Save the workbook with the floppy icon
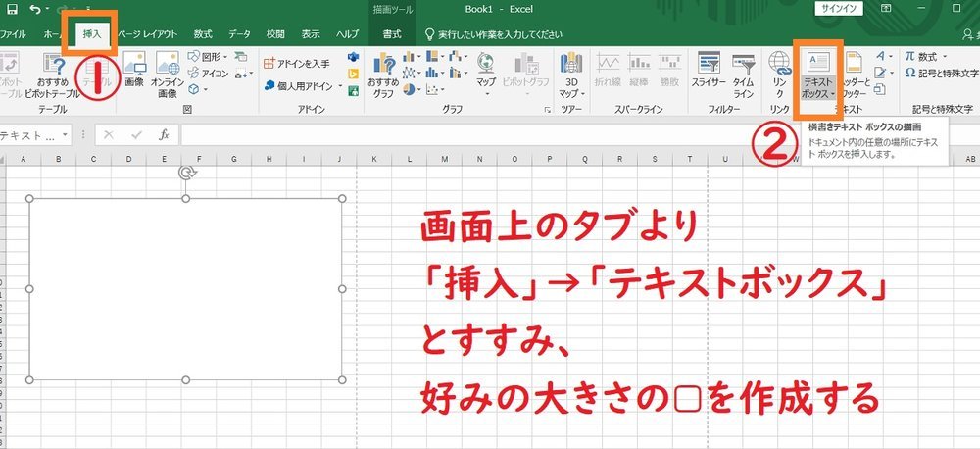Image resolution: width=980 pixels, height=449 pixels. (x=12, y=9)
